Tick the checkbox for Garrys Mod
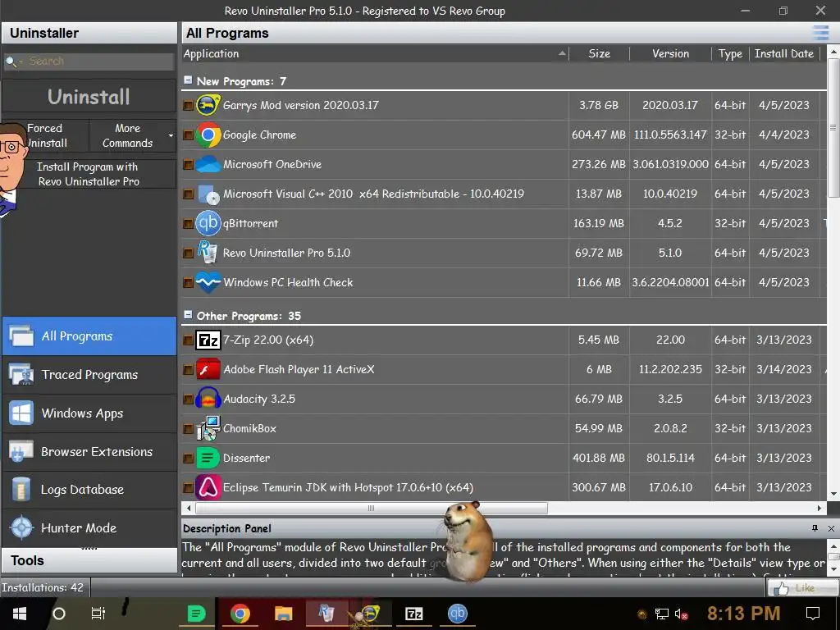This screenshot has height=630, width=840. [188, 106]
